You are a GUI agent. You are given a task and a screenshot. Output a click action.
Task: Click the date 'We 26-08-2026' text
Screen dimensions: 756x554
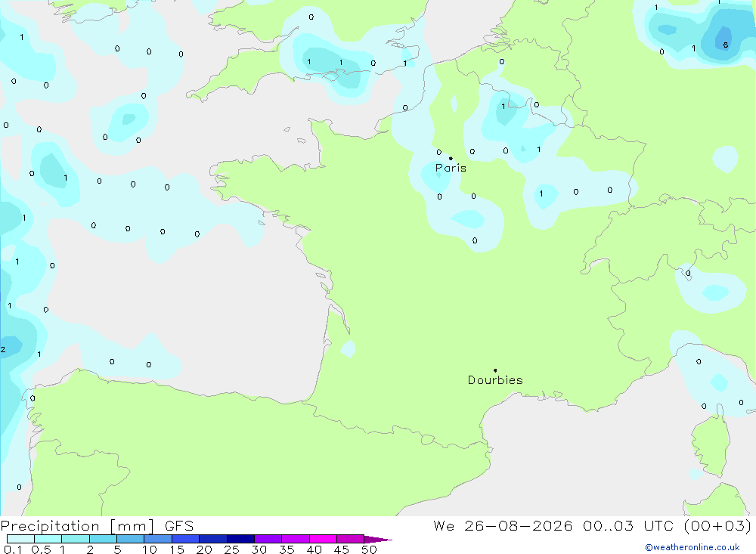coord(503,526)
